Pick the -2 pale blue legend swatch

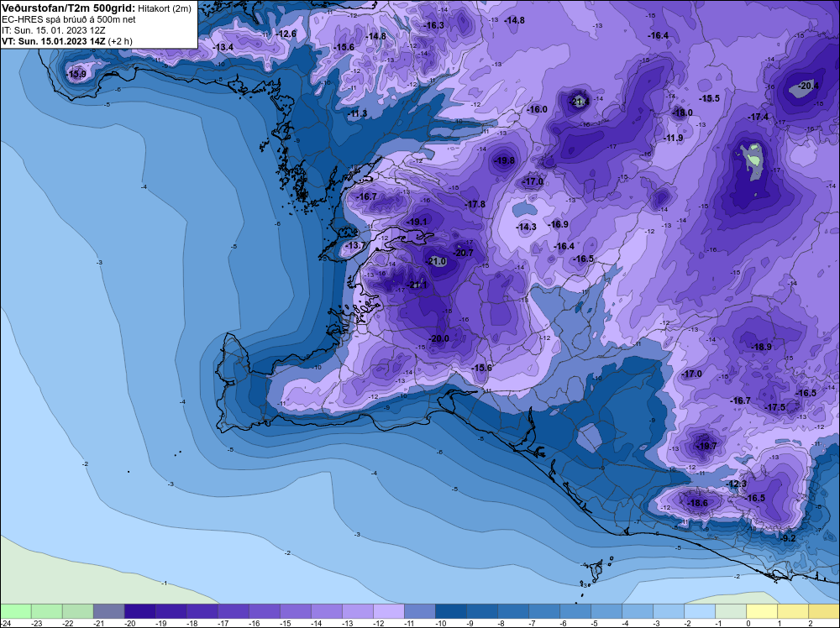pos(699,611)
